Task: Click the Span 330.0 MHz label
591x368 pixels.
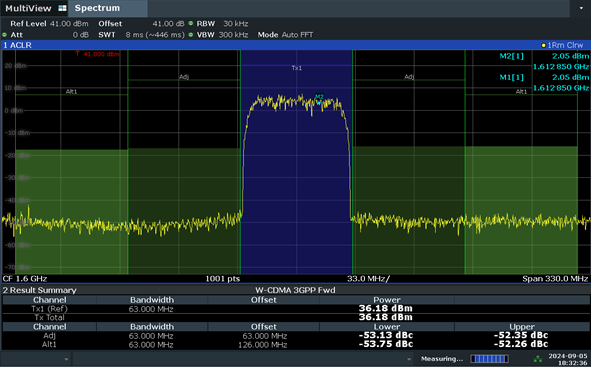Action: pos(555,279)
